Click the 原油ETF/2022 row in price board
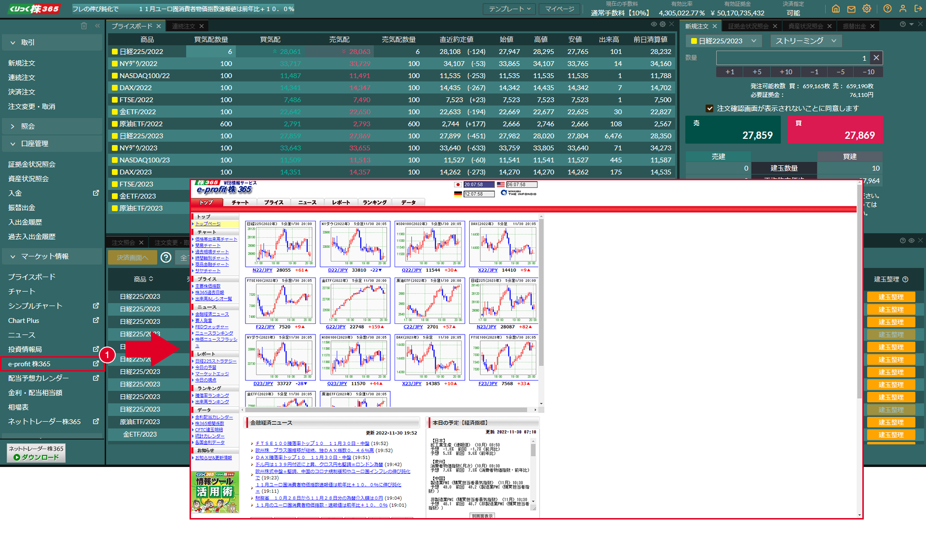The height and width of the screenshot is (560, 926). [391, 124]
